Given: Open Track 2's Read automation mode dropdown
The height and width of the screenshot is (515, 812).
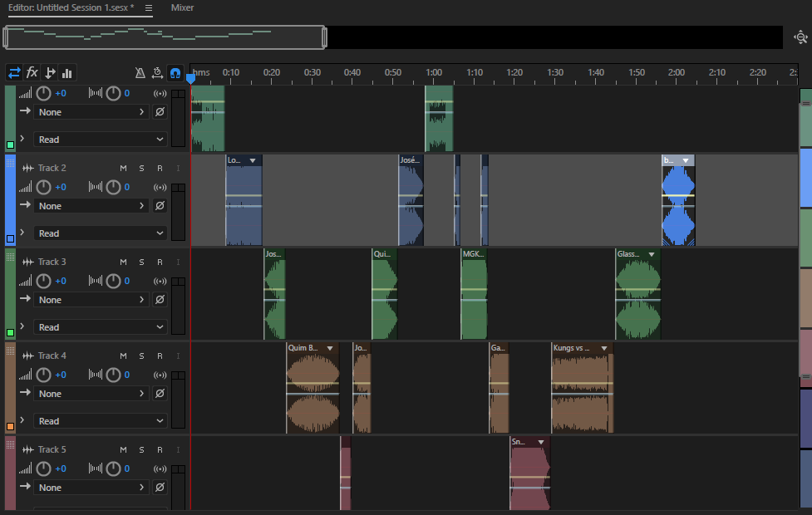Looking at the screenshot, I should pos(101,233).
